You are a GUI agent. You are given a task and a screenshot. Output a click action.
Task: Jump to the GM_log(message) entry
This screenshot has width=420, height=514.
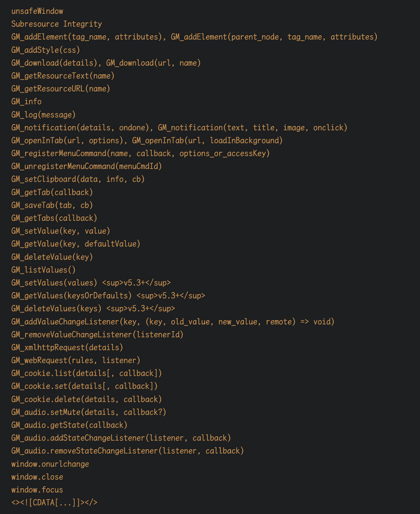point(43,115)
